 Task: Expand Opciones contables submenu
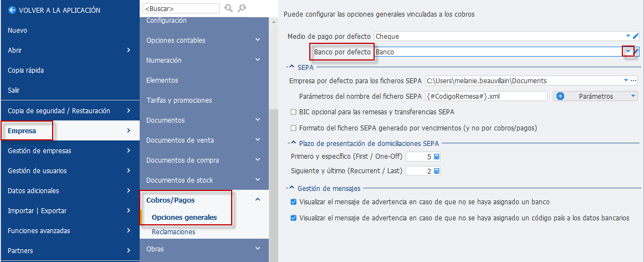pyautogui.click(x=258, y=40)
